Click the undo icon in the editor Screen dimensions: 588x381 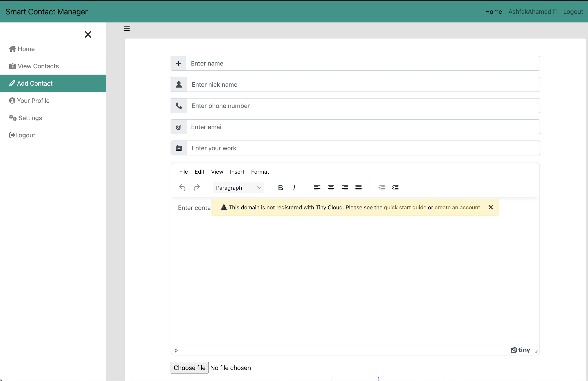coord(182,188)
